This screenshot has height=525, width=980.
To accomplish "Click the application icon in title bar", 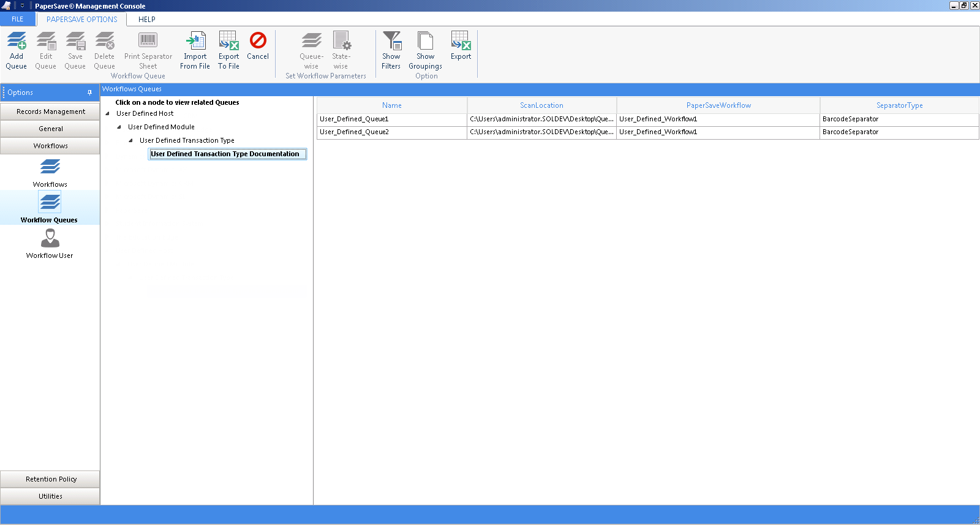I will (x=6, y=6).
